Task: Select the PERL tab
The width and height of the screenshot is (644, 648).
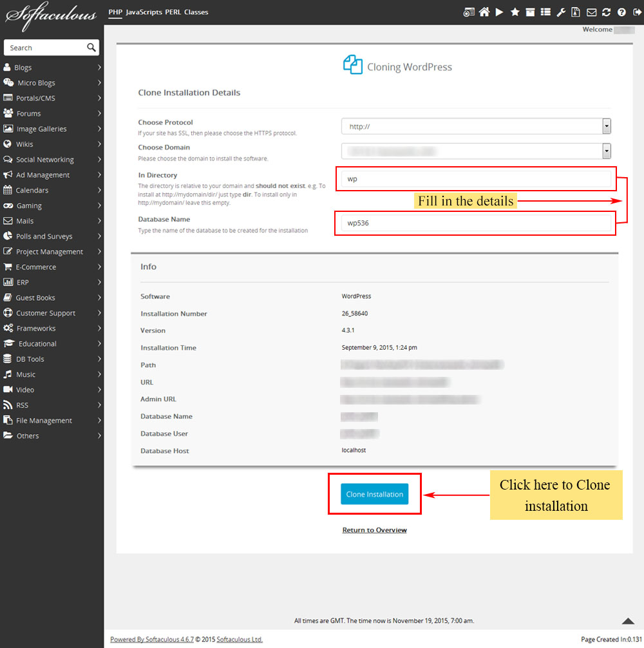Action: click(x=173, y=12)
